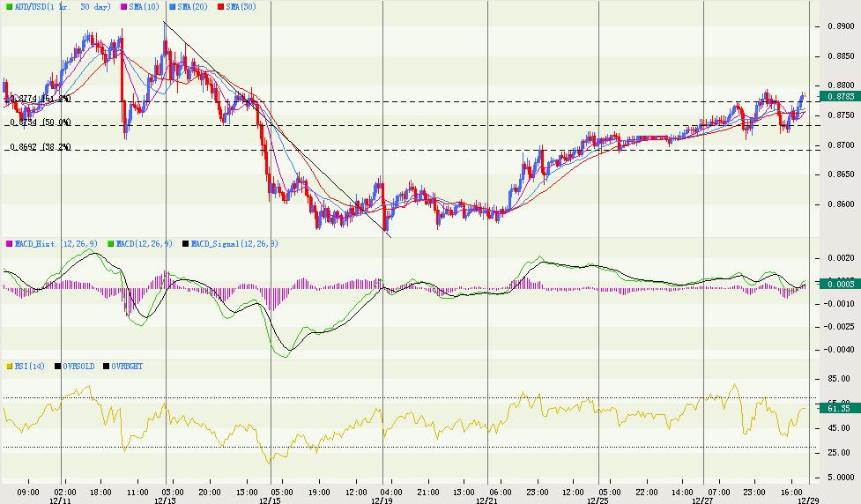The height and width of the screenshot is (504, 861).
Task: Click the 06:00 time axis label
Action: (501, 492)
